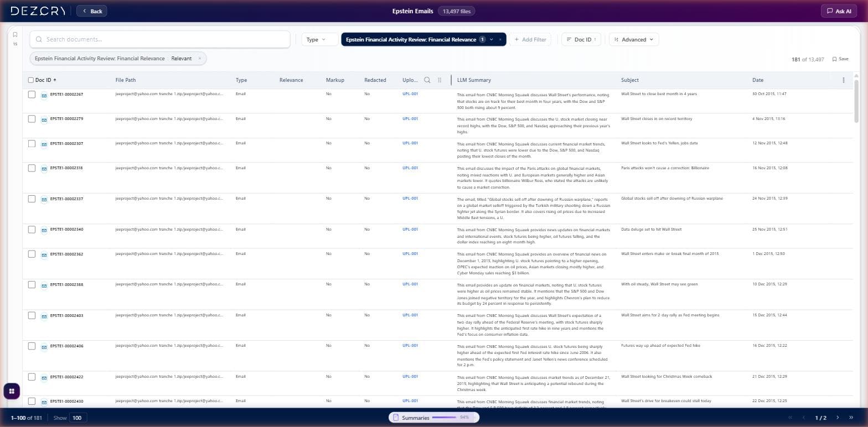This screenshot has height=427, width=868.
Task: Click email icon for EPSTE1-00002362
Action: pos(44,255)
